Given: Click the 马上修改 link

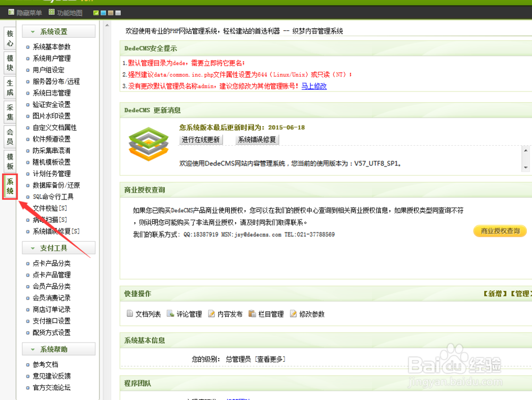Looking at the screenshot, I should pyautogui.click(x=313, y=86).
